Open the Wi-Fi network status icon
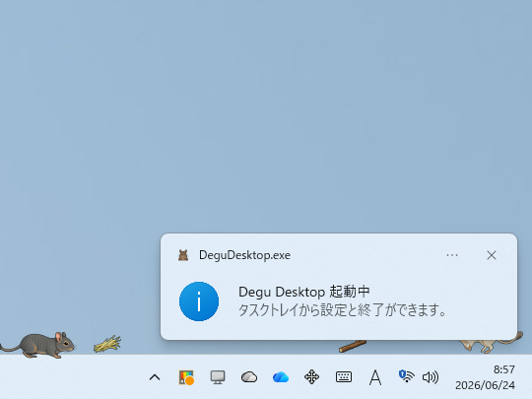Image resolution: width=532 pixels, height=399 pixels. tap(407, 376)
